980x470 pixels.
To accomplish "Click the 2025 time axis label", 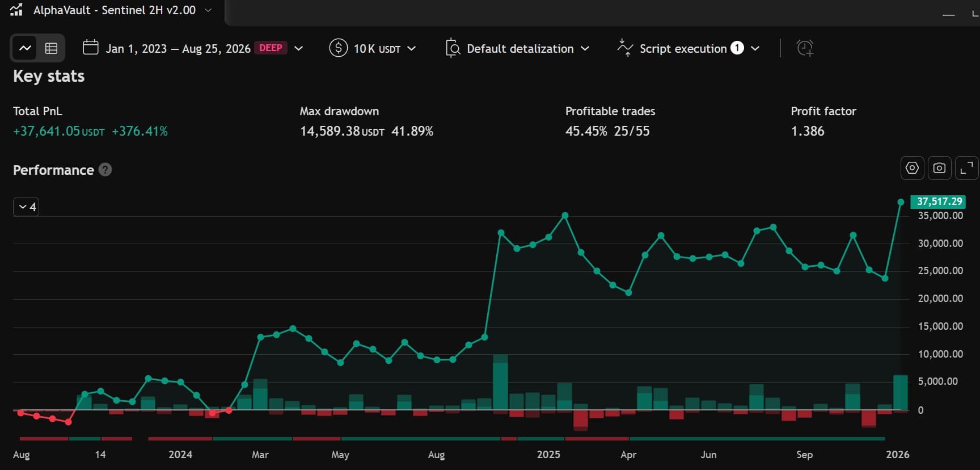I will (x=548, y=455).
